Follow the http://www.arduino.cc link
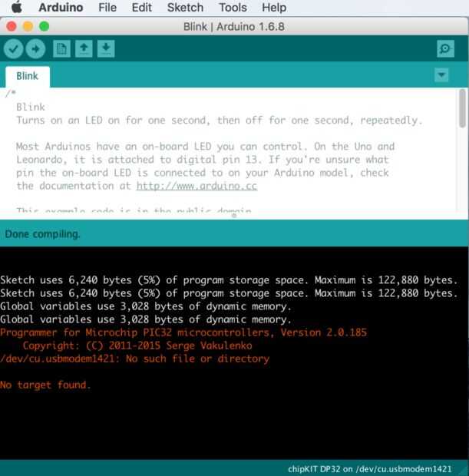469x476 pixels. point(197,186)
